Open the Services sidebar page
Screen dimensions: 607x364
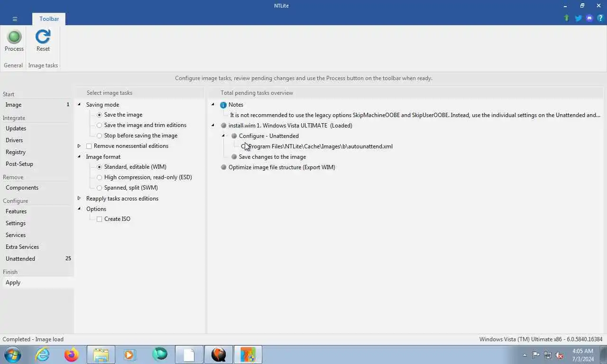[x=37, y=235]
